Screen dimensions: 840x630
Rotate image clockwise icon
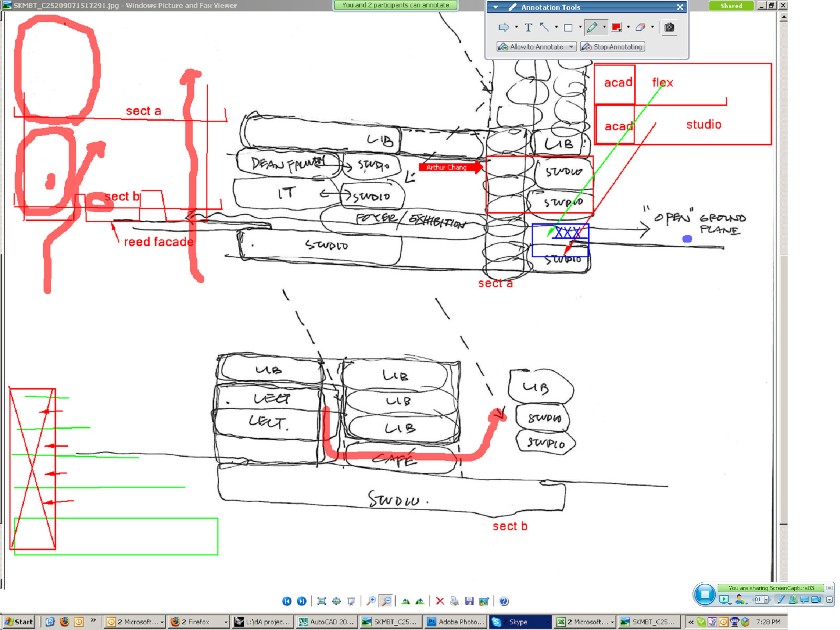click(x=405, y=601)
